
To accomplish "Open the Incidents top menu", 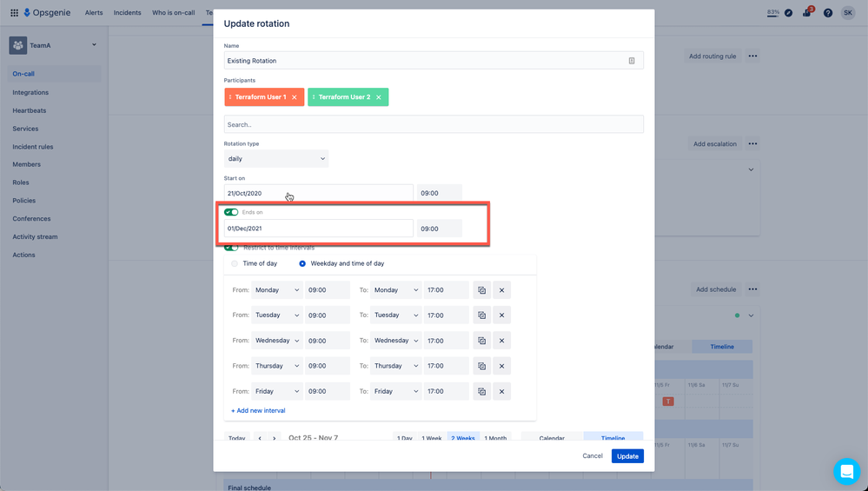I will click(128, 13).
